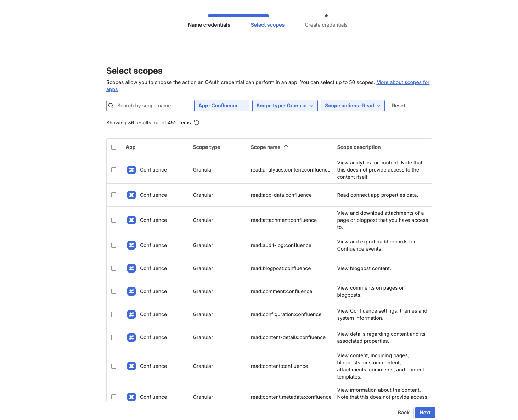Click 'Read connect app properties data.' description
The height and width of the screenshot is (420, 518).
[x=378, y=195]
